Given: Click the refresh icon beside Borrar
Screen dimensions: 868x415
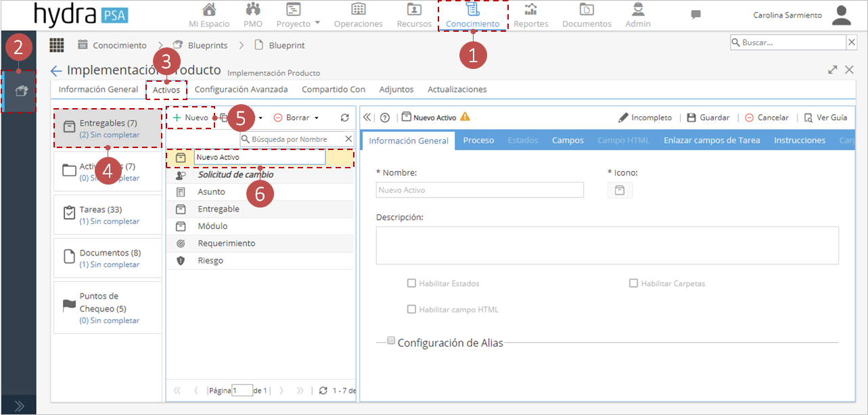Looking at the screenshot, I should tap(344, 118).
